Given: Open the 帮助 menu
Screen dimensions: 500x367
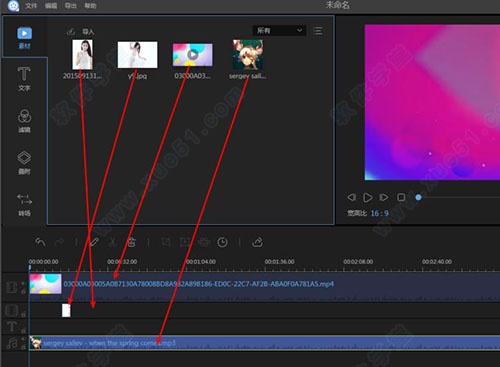Looking at the screenshot, I should click(90, 6).
